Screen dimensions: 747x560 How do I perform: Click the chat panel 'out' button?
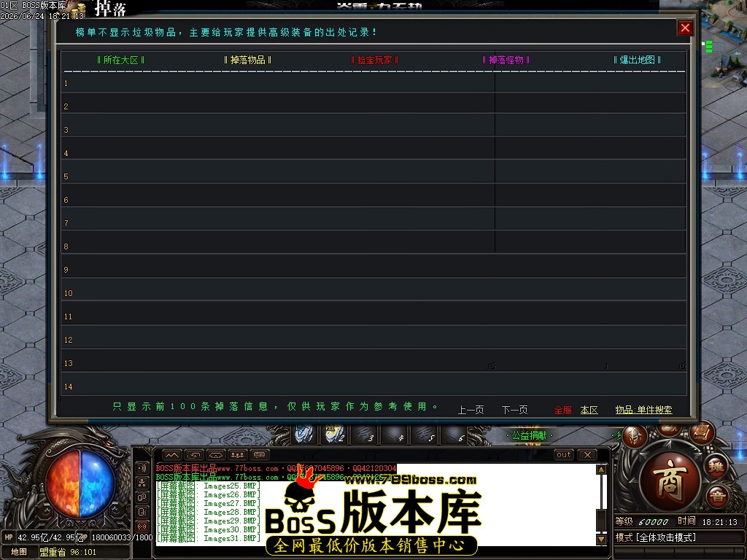tap(564, 455)
